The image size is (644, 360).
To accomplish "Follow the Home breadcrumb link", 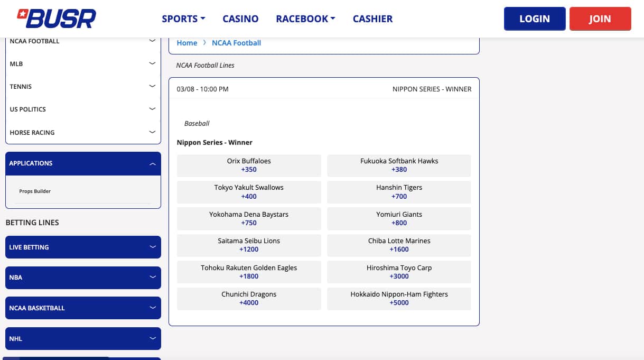I will [187, 43].
